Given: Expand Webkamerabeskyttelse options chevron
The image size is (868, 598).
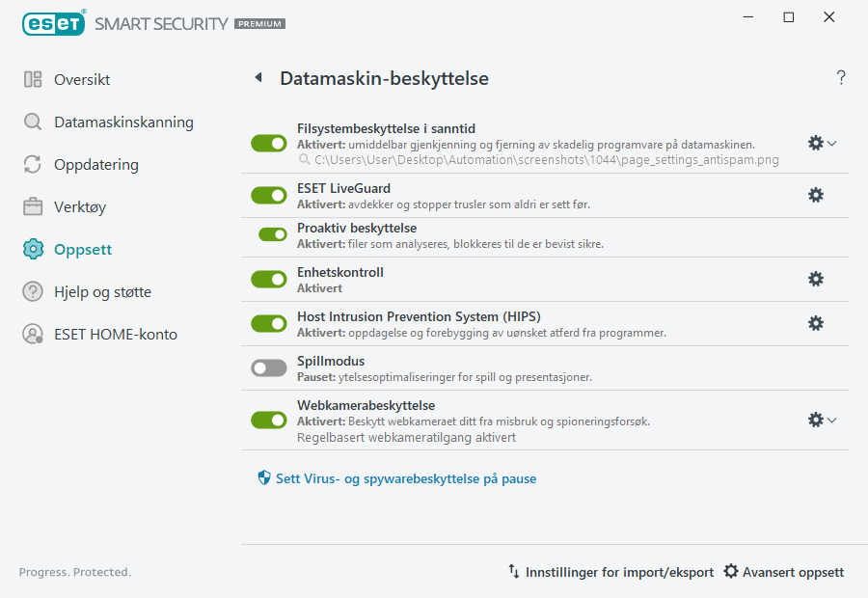Looking at the screenshot, I should (x=833, y=420).
